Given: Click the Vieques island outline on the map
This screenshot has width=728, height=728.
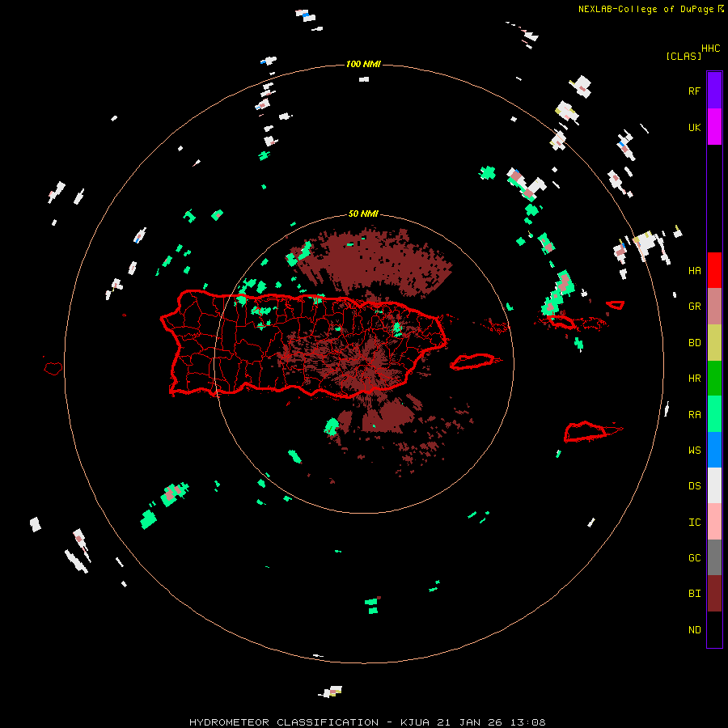Looking at the screenshot, I should [x=472, y=362].
